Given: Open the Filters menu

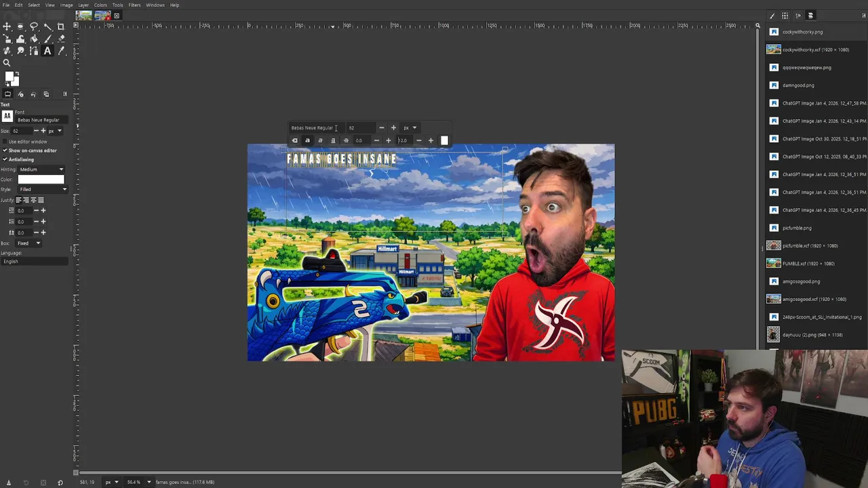Looking at the screenshot, I should pyautogui.click(x=134, y=5).
